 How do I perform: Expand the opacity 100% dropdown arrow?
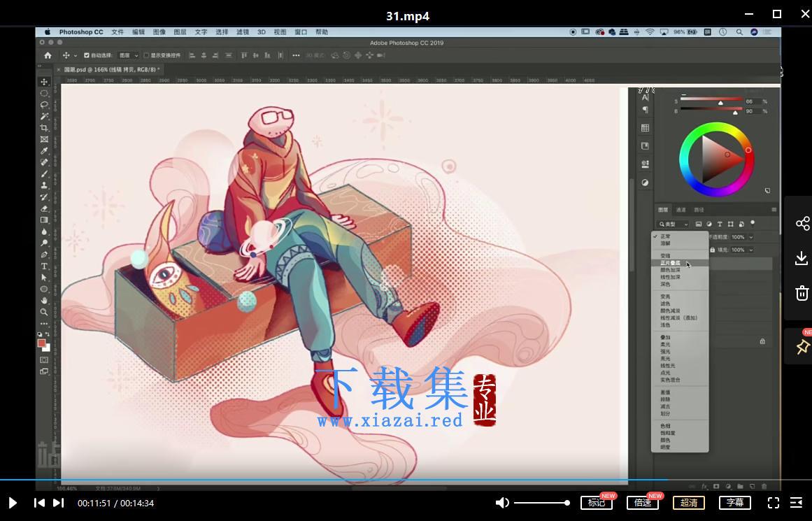751,237
